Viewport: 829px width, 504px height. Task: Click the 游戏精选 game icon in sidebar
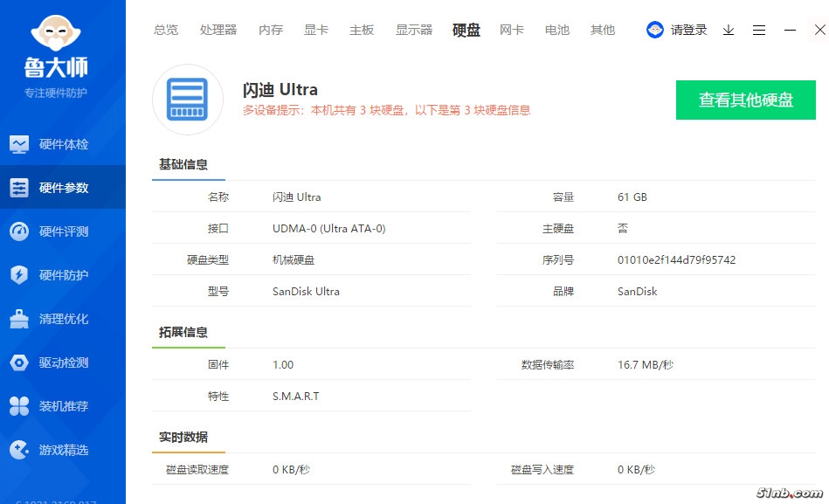[19, 450]
